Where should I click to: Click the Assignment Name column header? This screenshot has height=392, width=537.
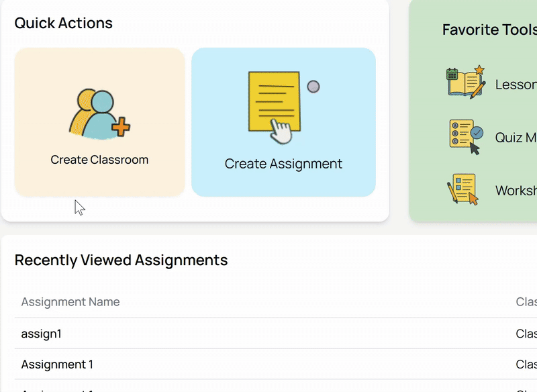coord(70,302)
